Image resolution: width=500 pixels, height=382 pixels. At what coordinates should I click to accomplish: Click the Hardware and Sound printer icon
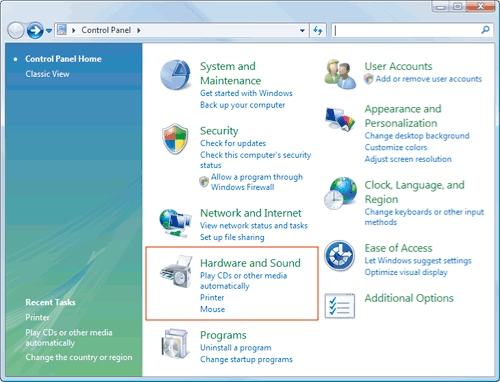(x=176, y=272)
